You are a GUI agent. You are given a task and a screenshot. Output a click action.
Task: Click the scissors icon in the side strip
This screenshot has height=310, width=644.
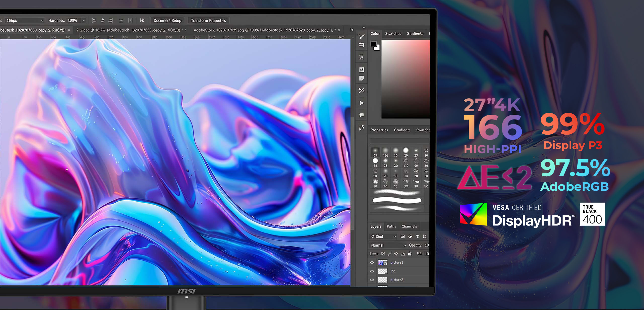(x=361, y=91)
